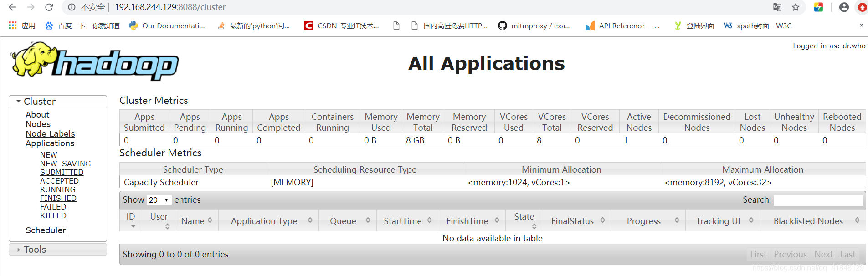Click the translate page icon
Viewport: 868px width, 276px height.
(777, 7)
